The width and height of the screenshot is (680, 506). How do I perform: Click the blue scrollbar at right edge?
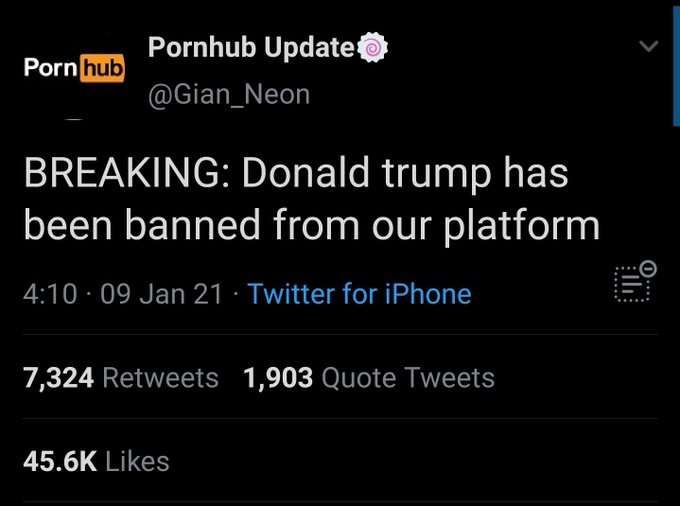(x=676, y=65)
